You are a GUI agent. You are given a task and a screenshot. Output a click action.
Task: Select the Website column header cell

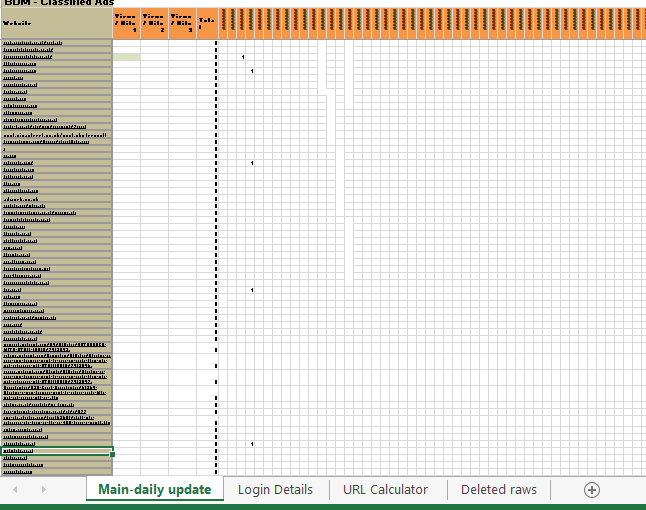tap(56, 23)
